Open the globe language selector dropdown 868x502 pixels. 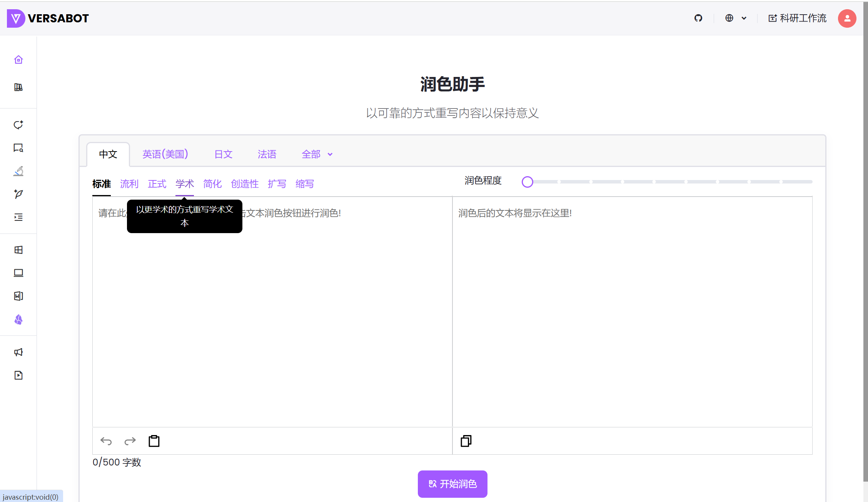coord(736,18)
